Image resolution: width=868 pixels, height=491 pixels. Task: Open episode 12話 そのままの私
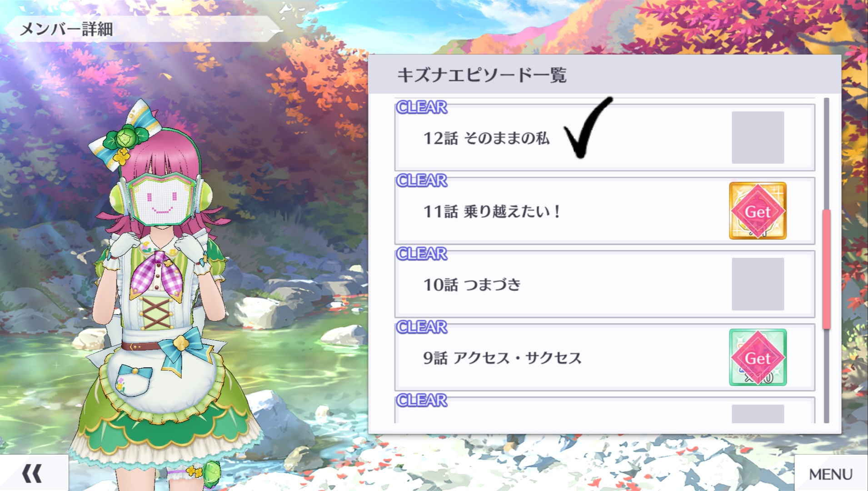pyautogui.click(x=604, y=137)
